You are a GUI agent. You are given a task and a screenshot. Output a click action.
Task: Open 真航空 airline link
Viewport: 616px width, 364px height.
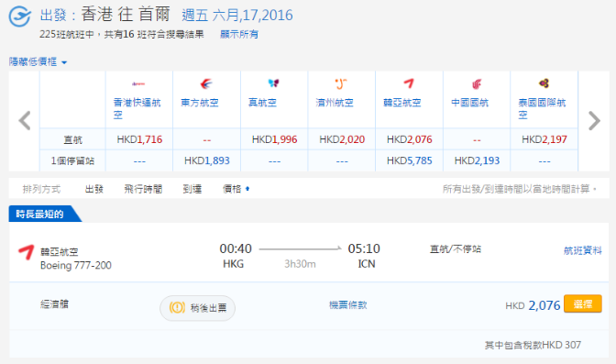pos(262,103)
